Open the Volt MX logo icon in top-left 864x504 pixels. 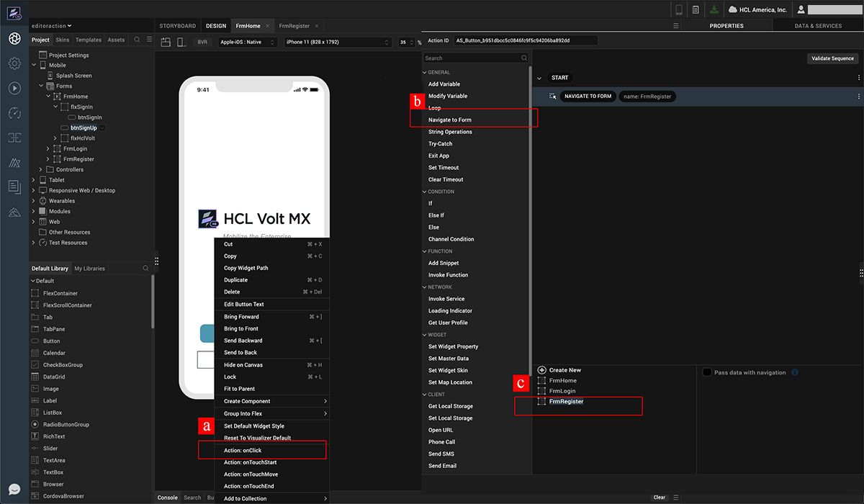[14, 13]
